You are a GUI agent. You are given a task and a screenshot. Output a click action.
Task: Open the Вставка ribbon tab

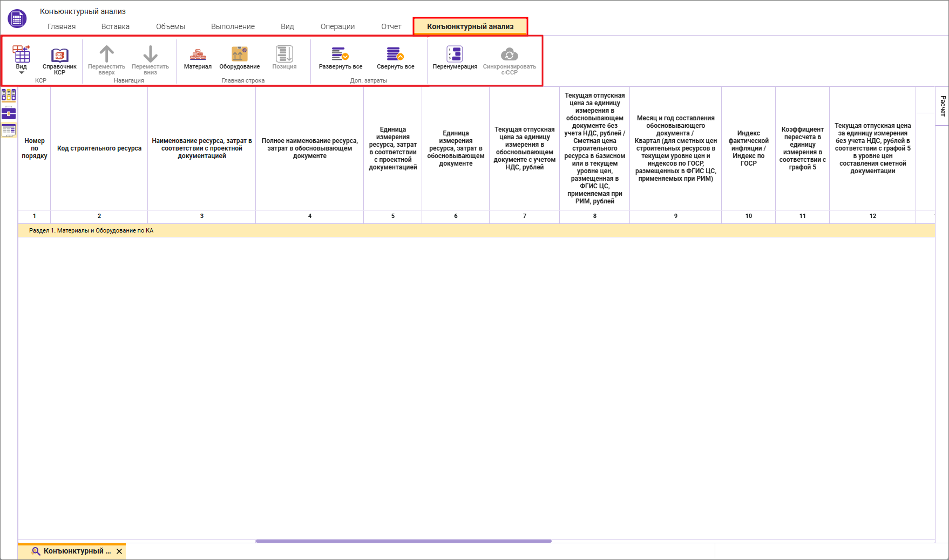(115, 26)
